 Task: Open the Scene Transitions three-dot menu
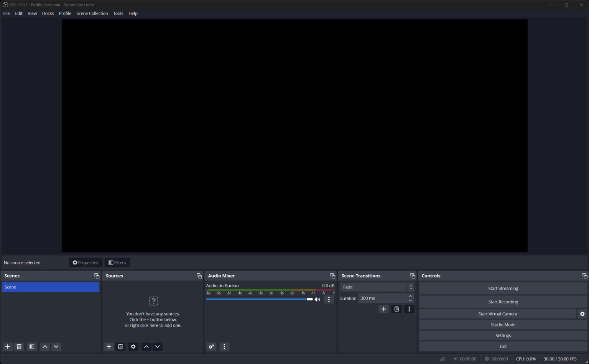[x=409, y=309]
